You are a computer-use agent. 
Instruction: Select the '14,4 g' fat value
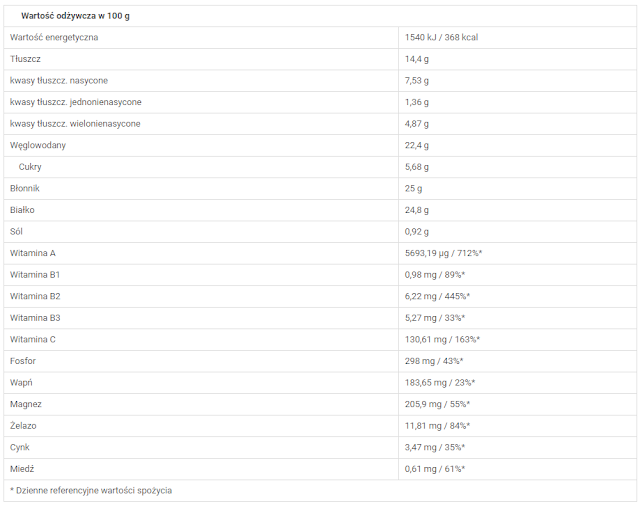click(416, 59)
